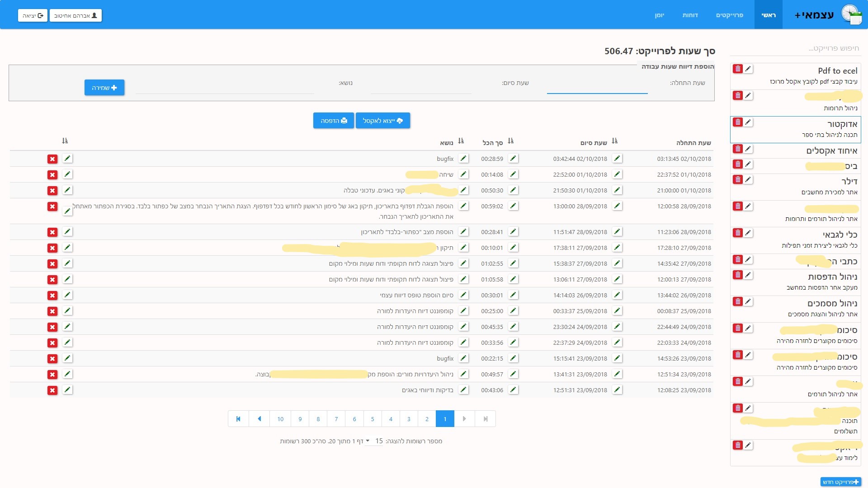
Task: Delete the Pdf to ecel project
Action: click(x=738, y=69)
